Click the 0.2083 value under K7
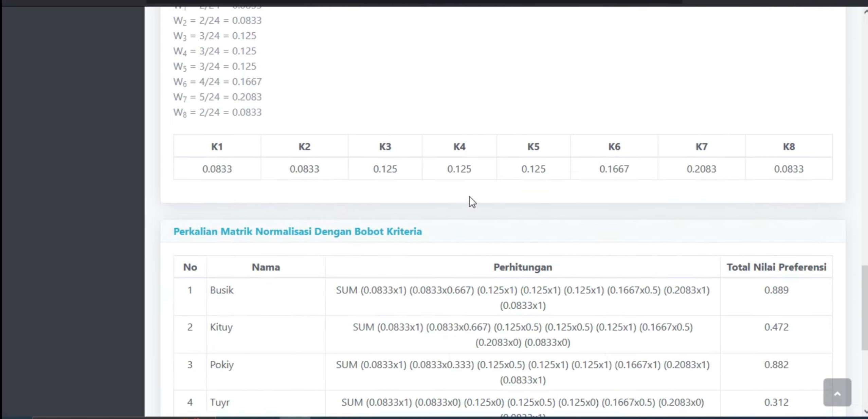 [701, 169]
